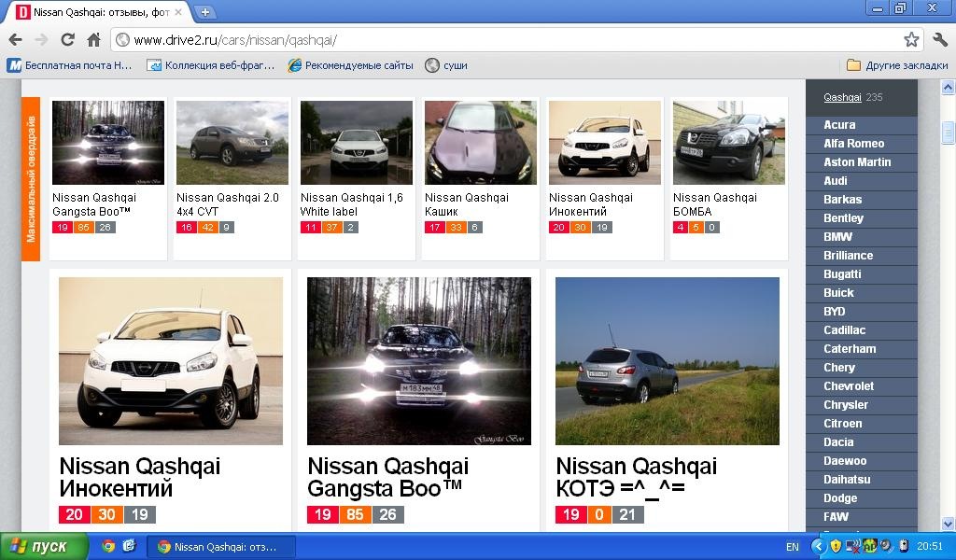The image size is (956, 560).
Task: Click the page scrollbar down arrow
Action: tap(948, 524)
